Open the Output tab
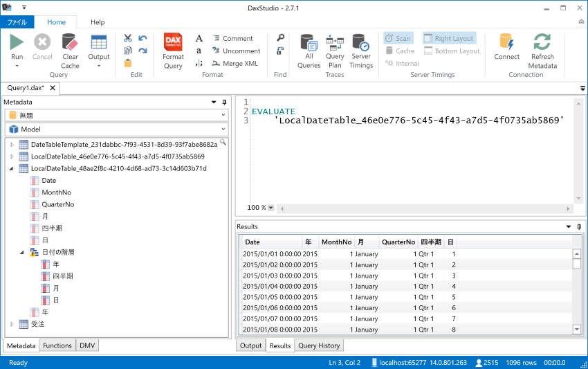Screen dimensions: 588x369 (250, 345)
